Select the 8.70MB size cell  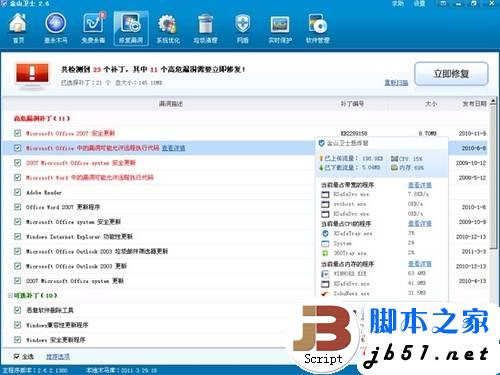[427, 133]
